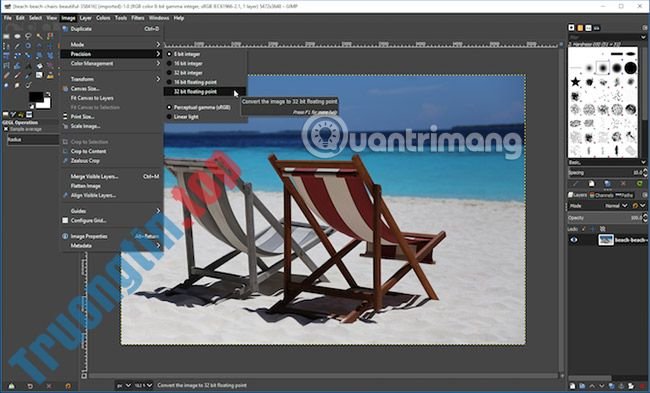Select 32 bit integer precision
This screenshot has height=393, width=650.
pyautogui.click(x=205, y=73)
